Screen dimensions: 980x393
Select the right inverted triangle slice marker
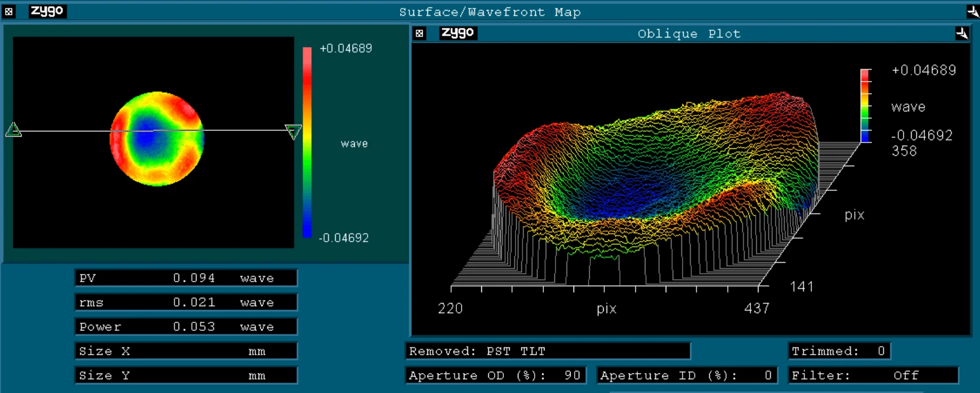293,132
